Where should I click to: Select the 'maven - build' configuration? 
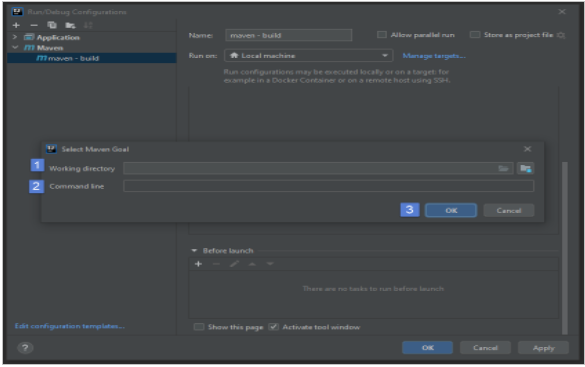tap(91, 58)
